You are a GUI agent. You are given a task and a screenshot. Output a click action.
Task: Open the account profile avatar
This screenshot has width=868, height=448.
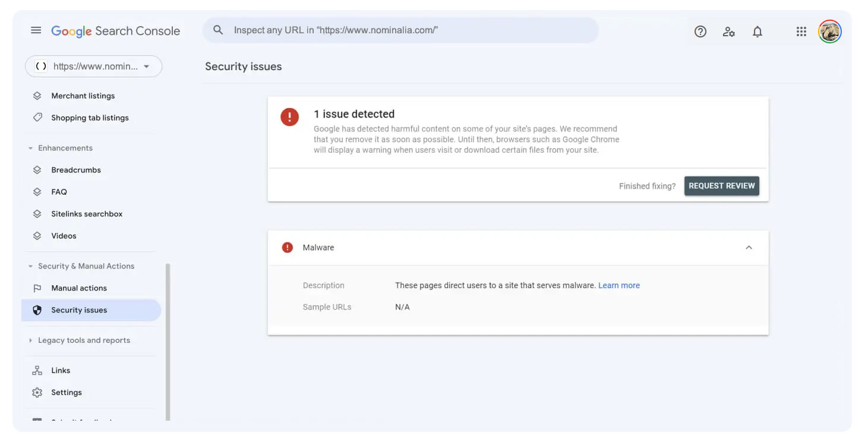point(830,31)
